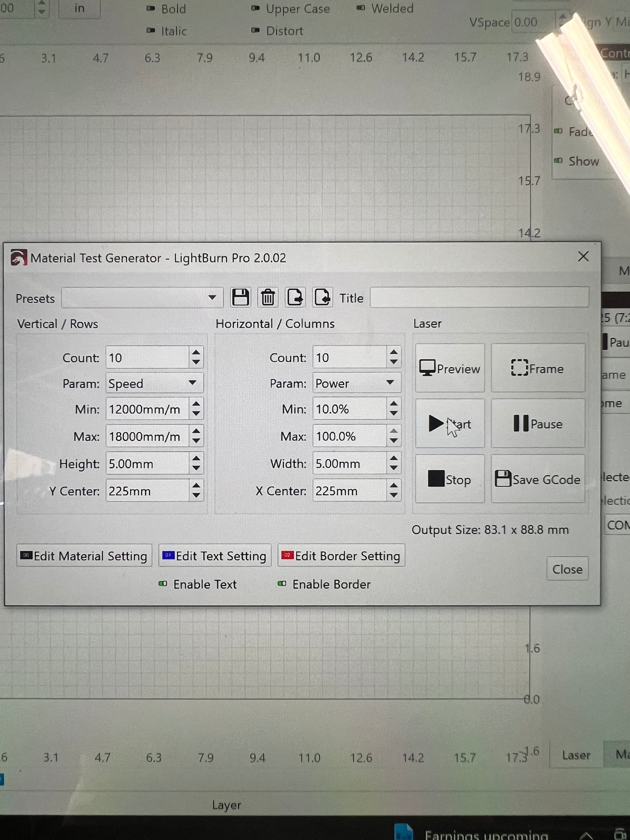Image resolution: width=630 pixels, height=840 pixels.
Task: Click Save GCode button
Action: pyautogui.click(x=537, y=479)
